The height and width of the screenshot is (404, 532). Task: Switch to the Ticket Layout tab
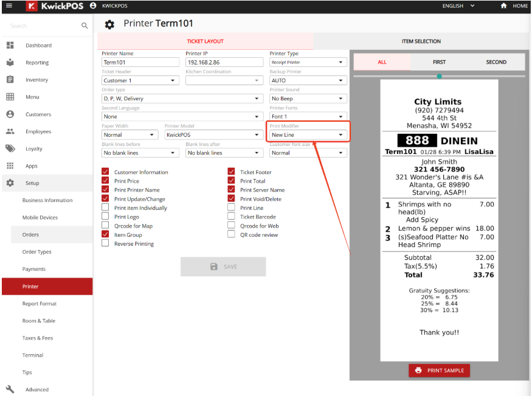pyautogui.click(x=205, y=41)
